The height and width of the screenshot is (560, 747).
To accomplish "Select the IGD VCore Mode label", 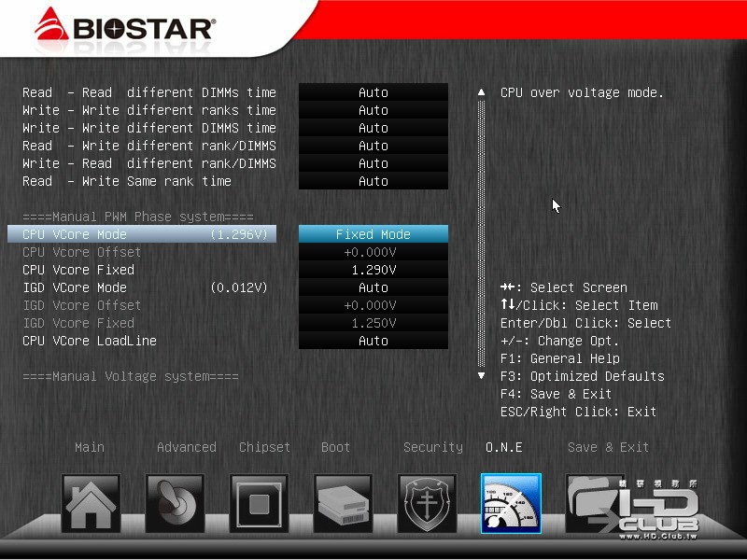I will (75, 287).
